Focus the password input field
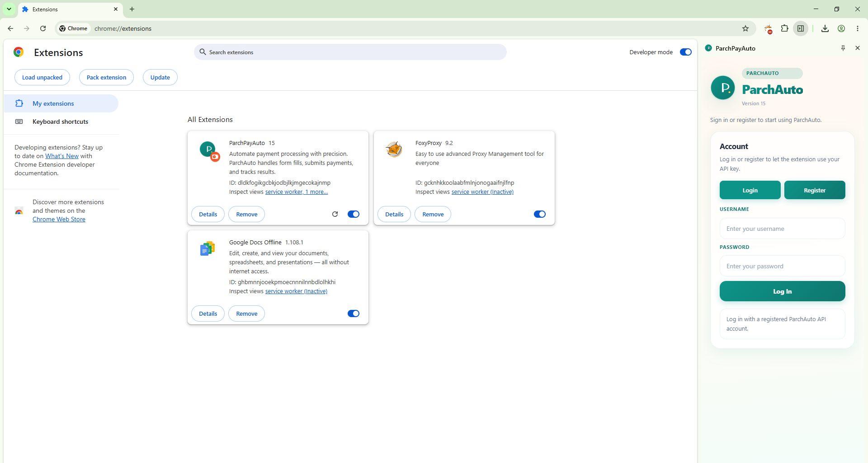The height and width of the screenshot is (463, 868). (783, 266)
